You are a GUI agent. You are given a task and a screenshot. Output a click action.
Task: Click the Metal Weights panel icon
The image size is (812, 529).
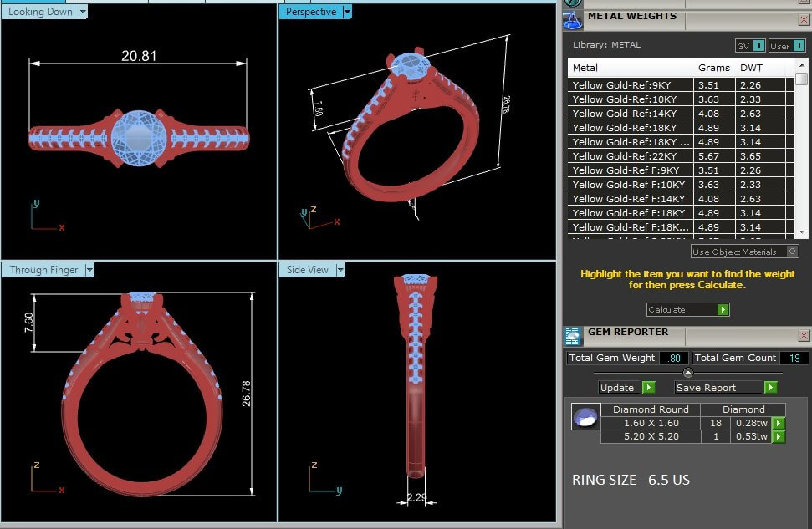(x=572, y=20)
